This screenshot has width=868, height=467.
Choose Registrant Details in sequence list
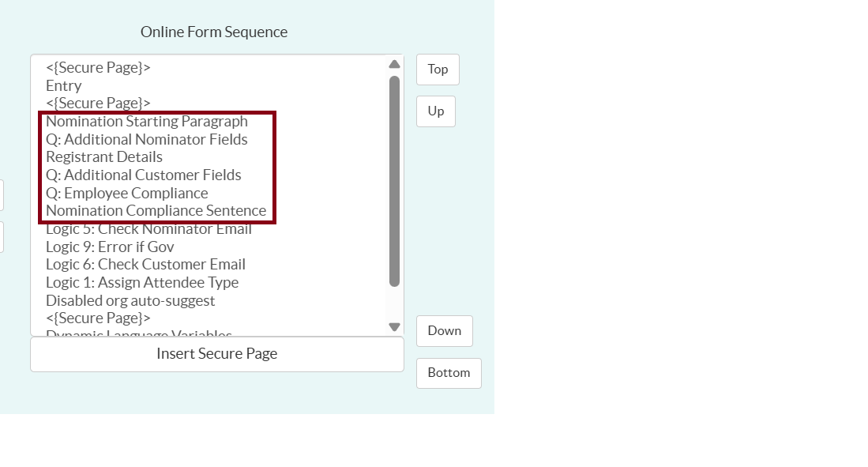pyautogui.click(x=103, y=157)
